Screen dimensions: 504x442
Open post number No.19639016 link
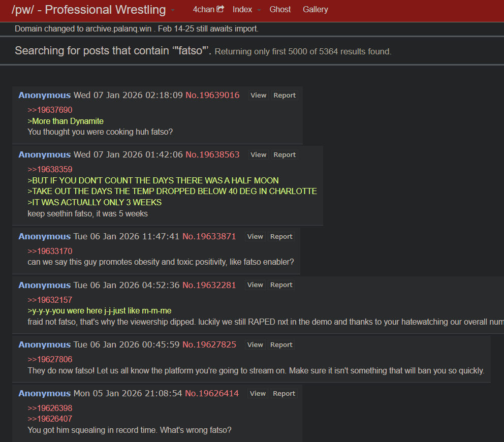coord(212,95)
